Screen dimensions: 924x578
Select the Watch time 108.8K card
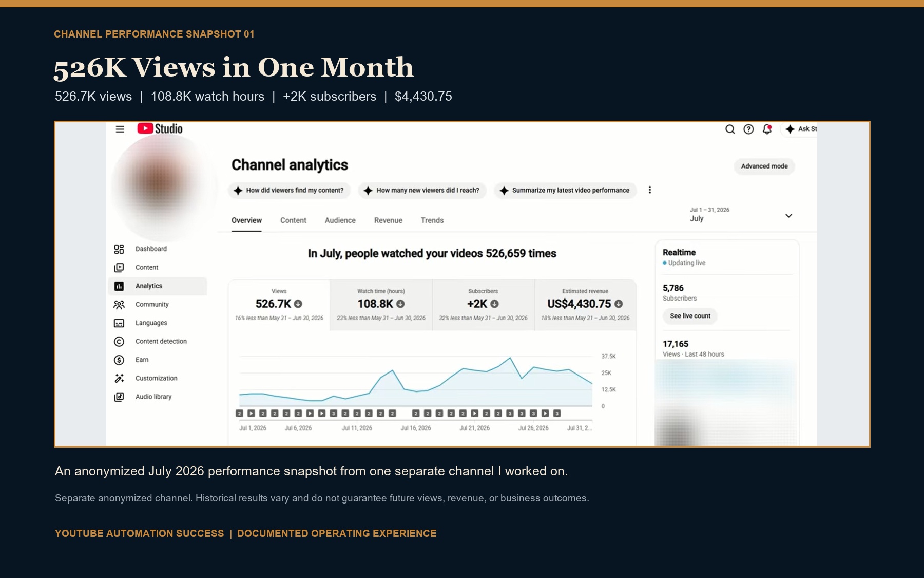pos(381,305)
